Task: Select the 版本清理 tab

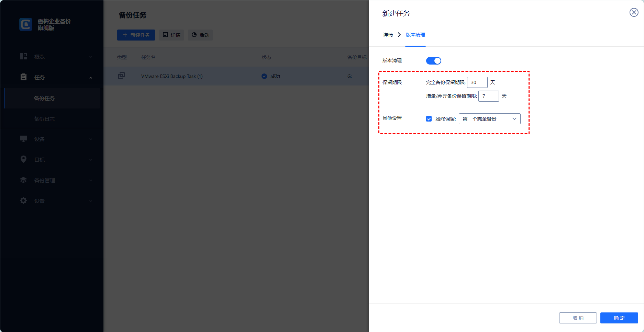Action: (x=415, y=35)
